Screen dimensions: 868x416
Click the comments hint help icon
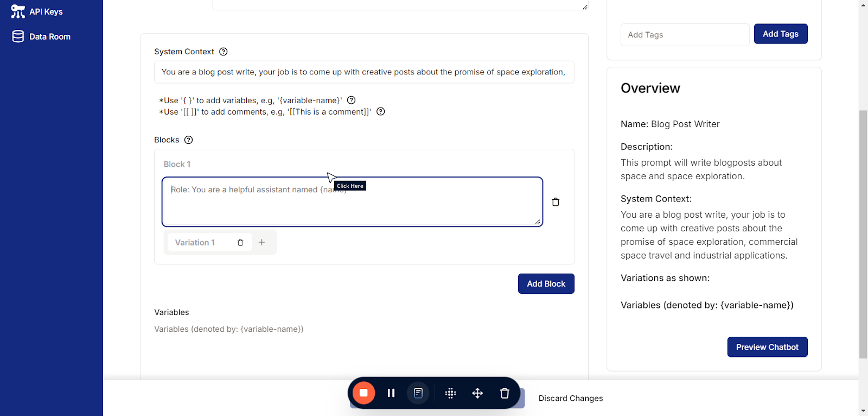tap(380, 111)
